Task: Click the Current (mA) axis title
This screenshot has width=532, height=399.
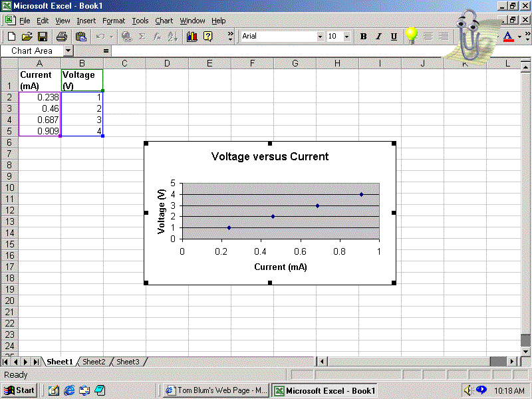Action: tap(281, 267)
